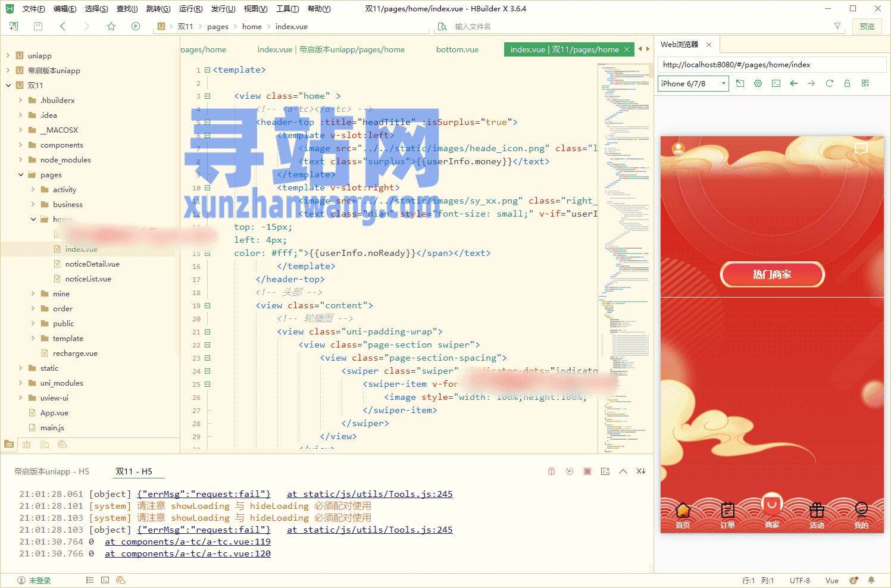
Task: Click the web browser forward arrow
Action: point(811,83)
